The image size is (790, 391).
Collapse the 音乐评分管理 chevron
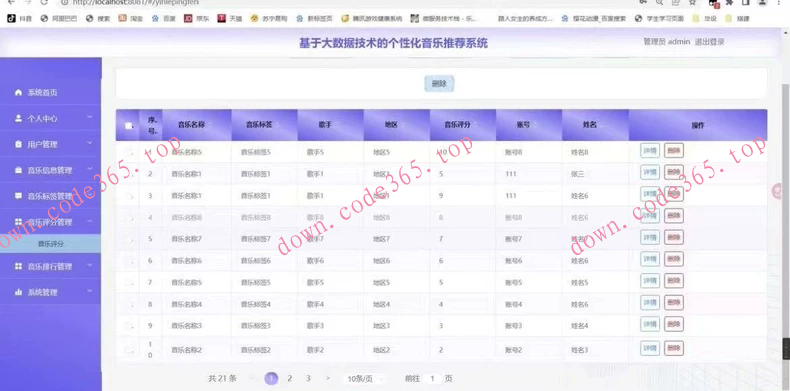pyautogui.click(x=90, y=221)
